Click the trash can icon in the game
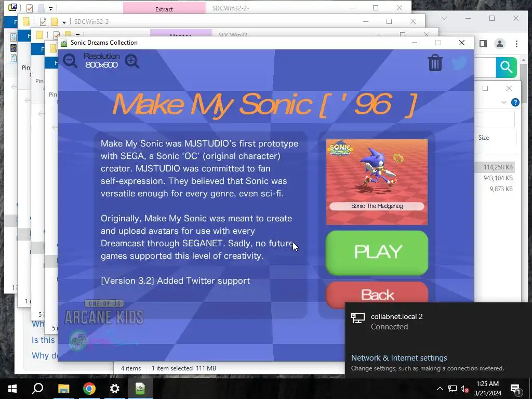532x399 pixels. [435, 63]
